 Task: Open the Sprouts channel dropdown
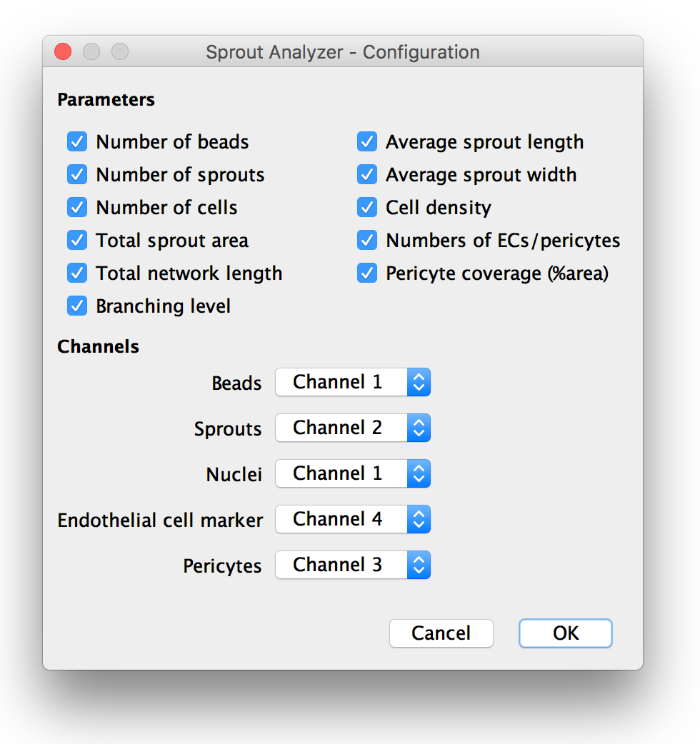(353, 428)
